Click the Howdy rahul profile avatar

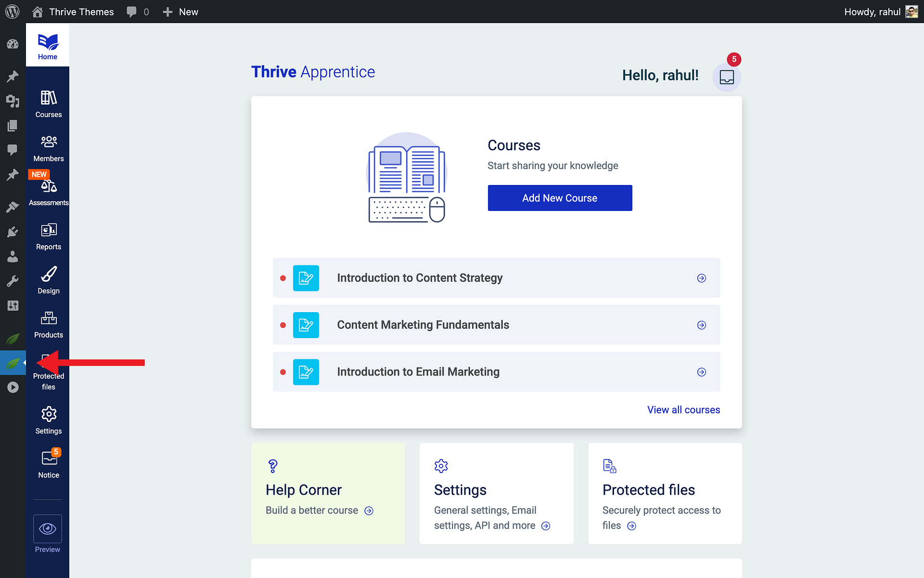tap(911, 12)
